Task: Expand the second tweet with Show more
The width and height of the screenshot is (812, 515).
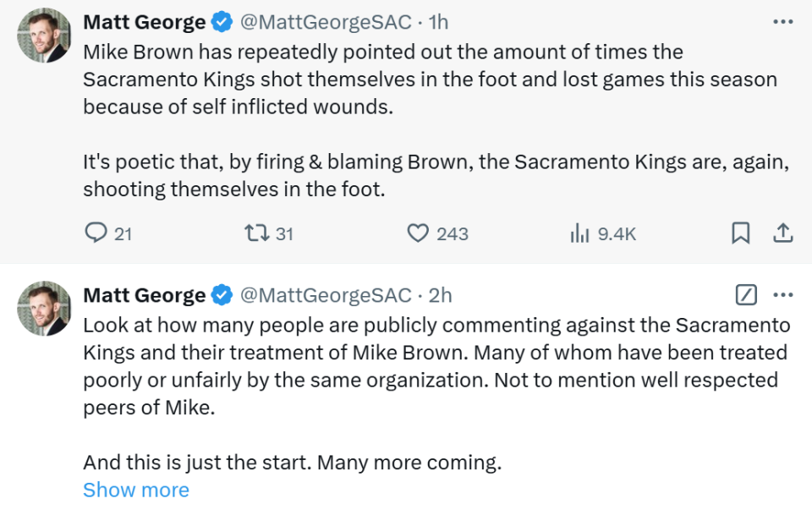Action: [x=136, y=490]
